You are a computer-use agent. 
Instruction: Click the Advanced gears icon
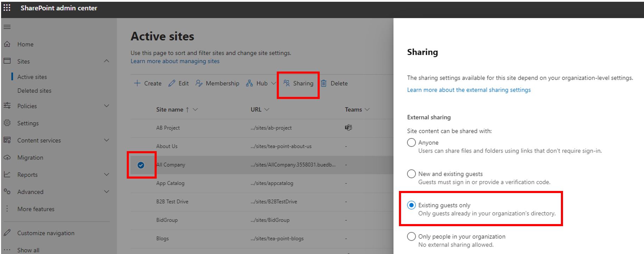point(7,192)
